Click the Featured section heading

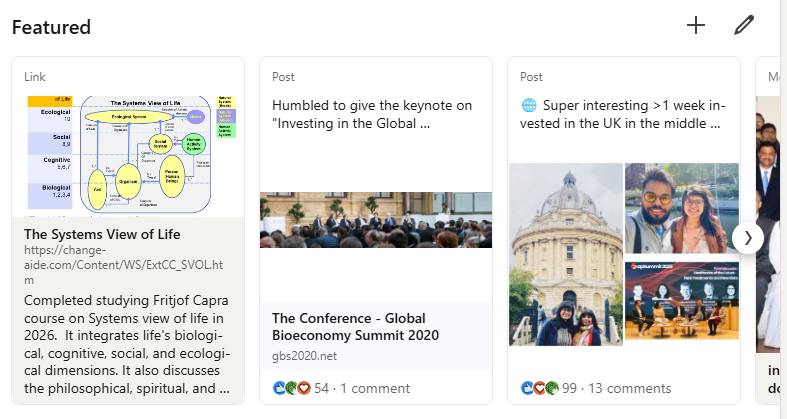[51, 27]
